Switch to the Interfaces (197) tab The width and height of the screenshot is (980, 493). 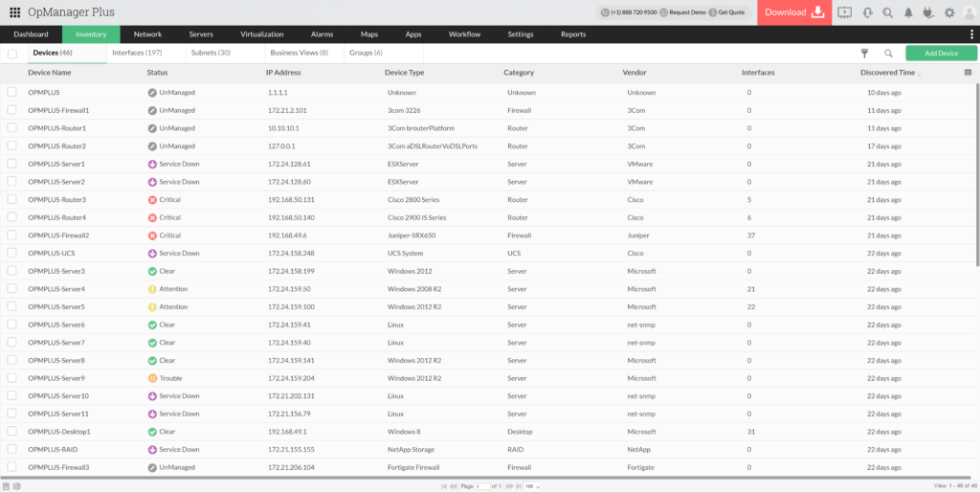tap(137, 53)
